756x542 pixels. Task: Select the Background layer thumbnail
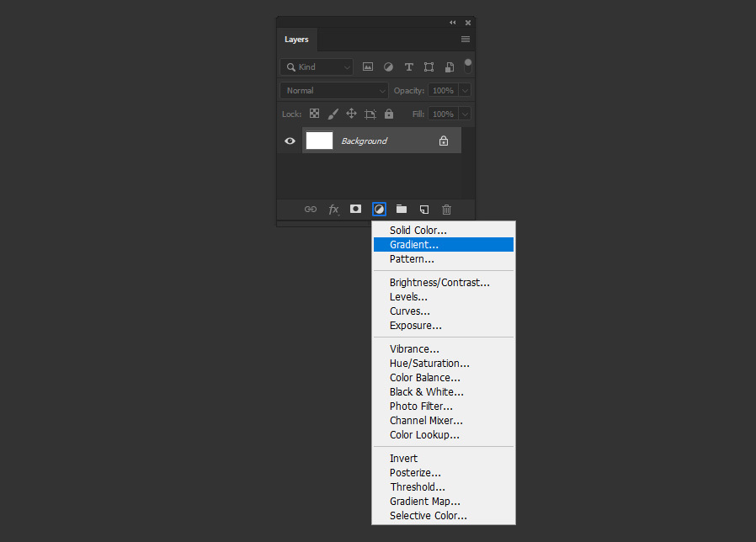point(319,141)
